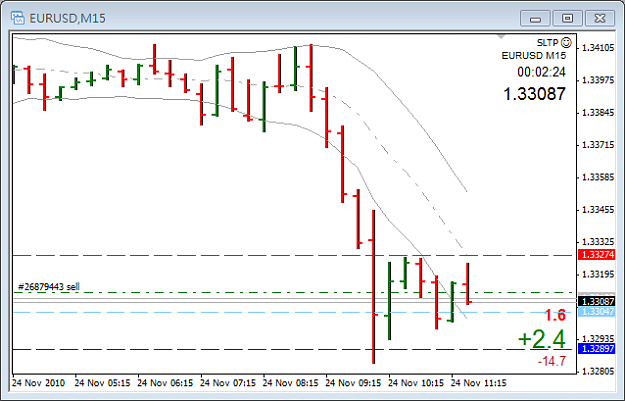
Task: Click the red 1.33274 stop level tag
Action: click(x=597, y=254)
